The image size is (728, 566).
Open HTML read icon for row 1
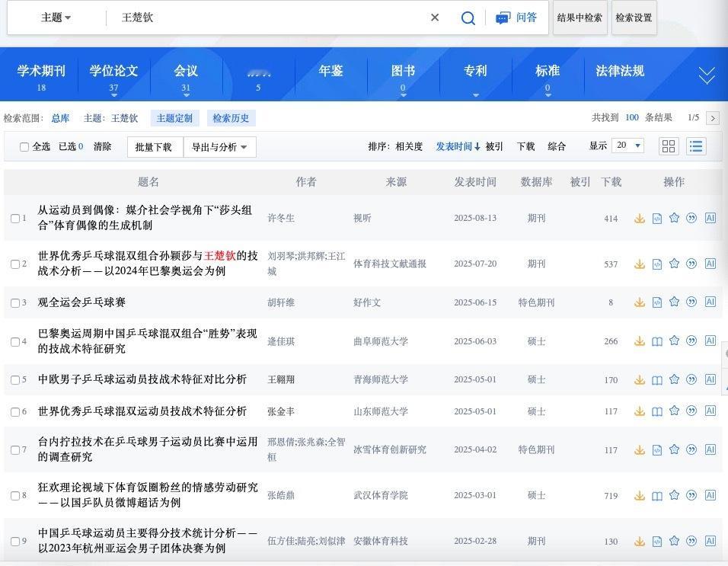coord(656,219)
